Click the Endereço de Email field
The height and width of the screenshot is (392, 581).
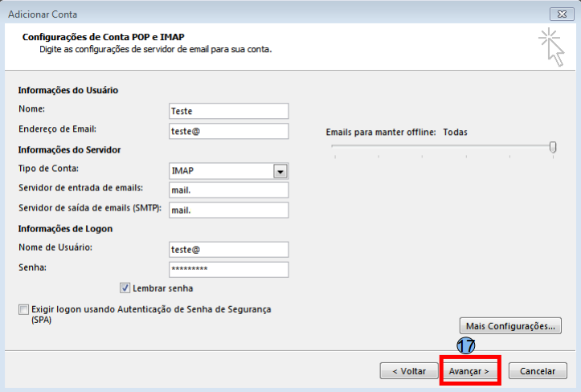[x=228, y=131]
